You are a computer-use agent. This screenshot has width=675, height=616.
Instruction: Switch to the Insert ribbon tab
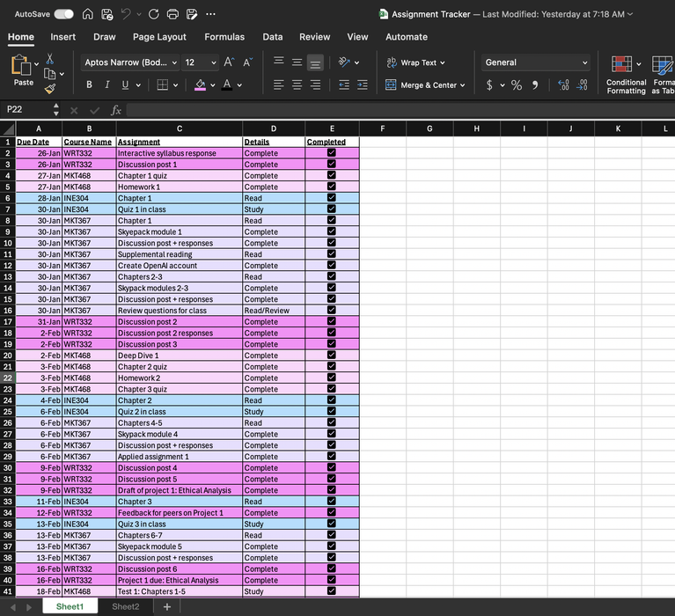coord(62,37)
